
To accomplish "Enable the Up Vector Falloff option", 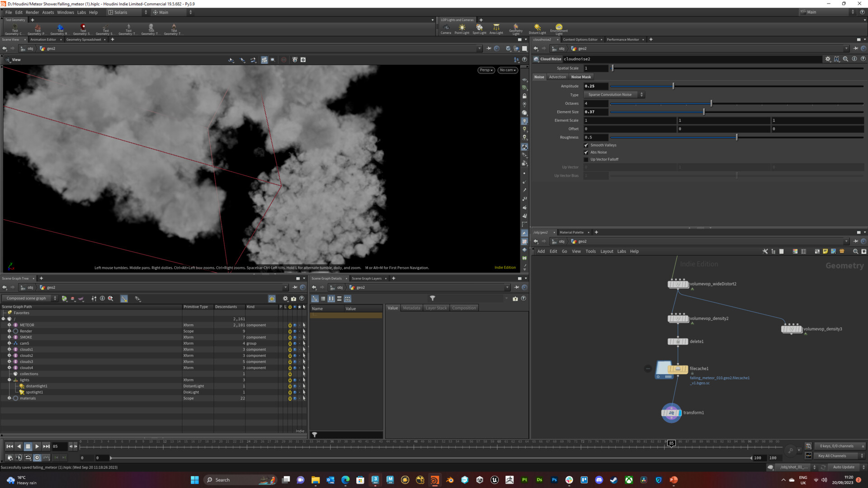I will pos(586,159).
